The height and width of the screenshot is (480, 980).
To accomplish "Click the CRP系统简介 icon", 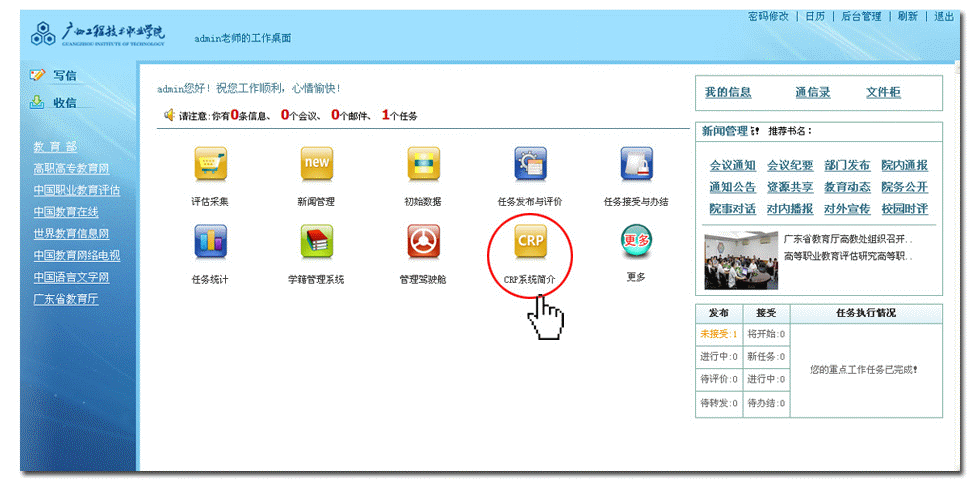I will point(530,241).
